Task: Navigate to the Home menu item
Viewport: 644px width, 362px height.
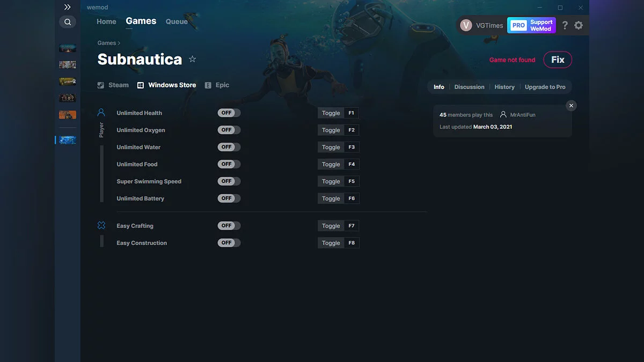Action: [x=106, y=21]
